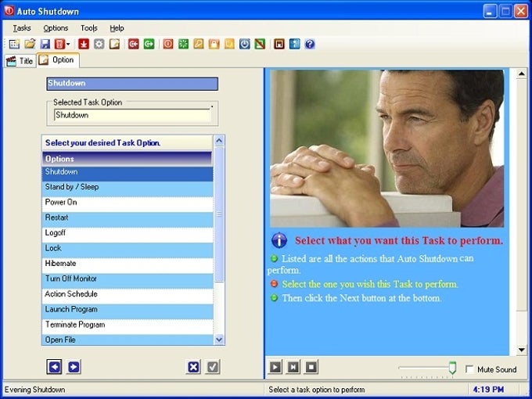Image resolution: width=532 pixels, height=399 pixels.
Task: Click the volume slider handle
Action: coord(452,368)
